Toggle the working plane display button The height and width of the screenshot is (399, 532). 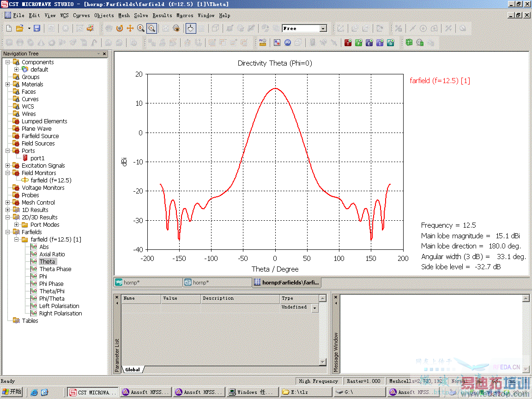(191, 29)
